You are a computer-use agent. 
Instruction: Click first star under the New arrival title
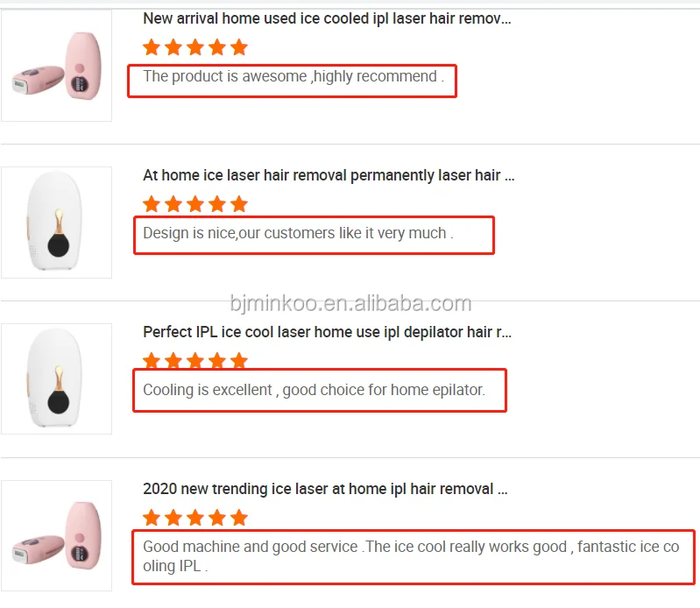(x=152, y=47)
